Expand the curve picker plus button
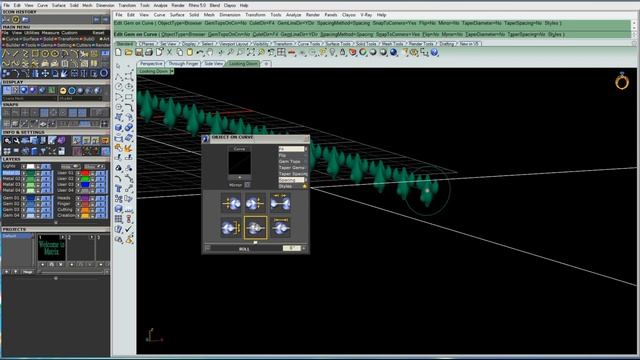The height and width of the screenshot is (360, 640). click(x=240, y=177)
